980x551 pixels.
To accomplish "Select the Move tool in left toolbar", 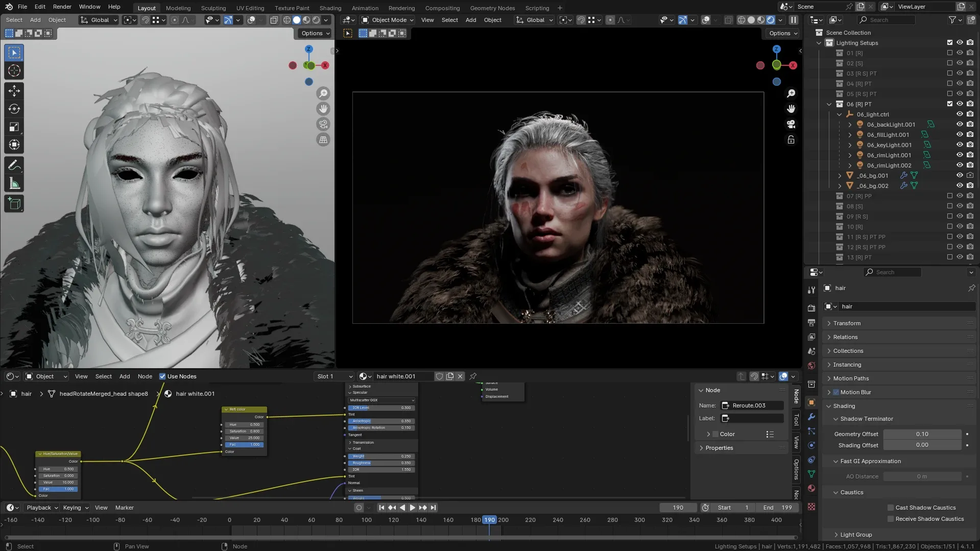I will 14,91.
